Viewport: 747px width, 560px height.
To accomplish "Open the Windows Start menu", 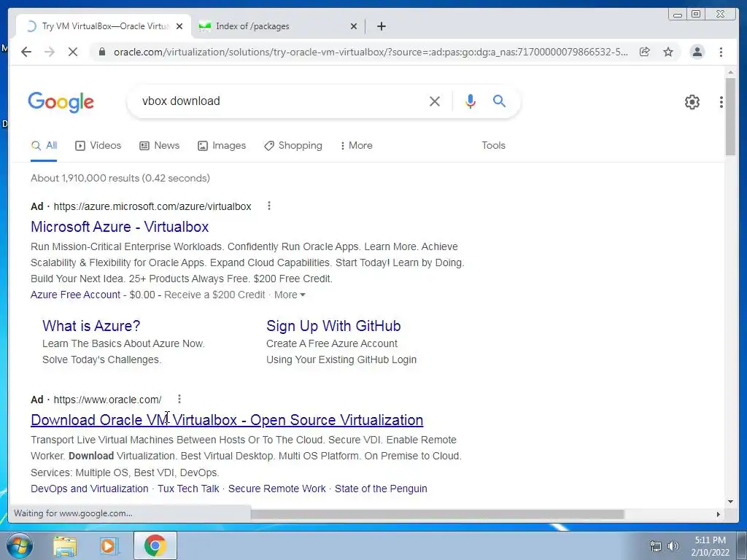I will tap(20, 545).
